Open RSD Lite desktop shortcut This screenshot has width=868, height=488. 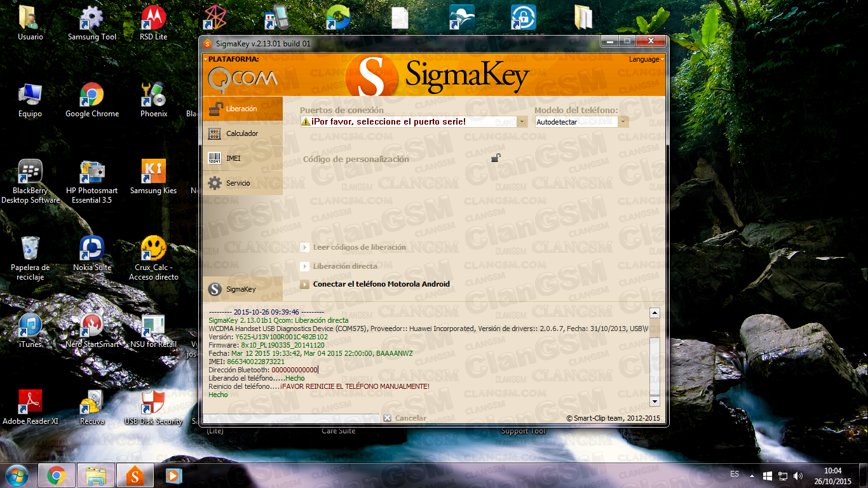point(153,22)
